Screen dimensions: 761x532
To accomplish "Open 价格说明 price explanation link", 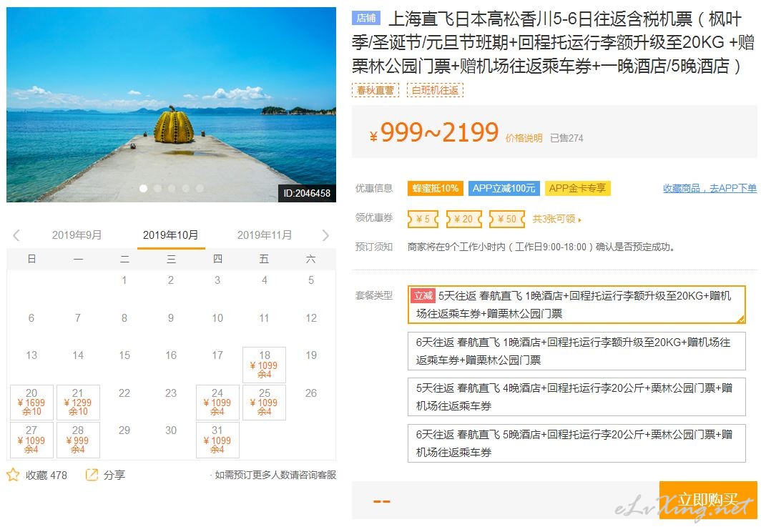I will coord(524,138).
